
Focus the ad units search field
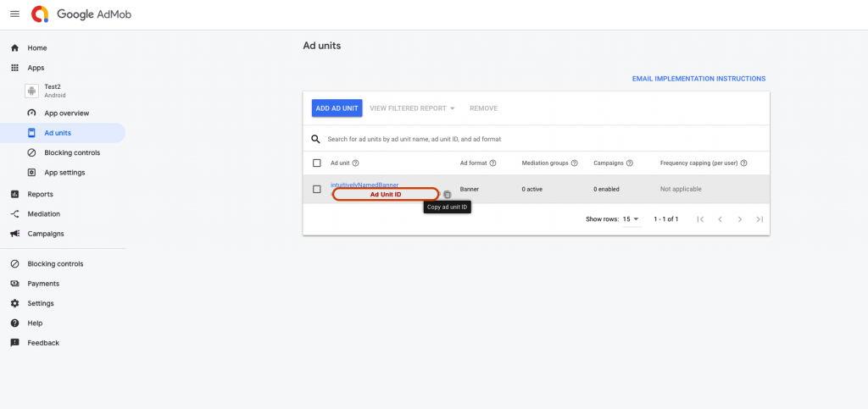tap(509, 139)
